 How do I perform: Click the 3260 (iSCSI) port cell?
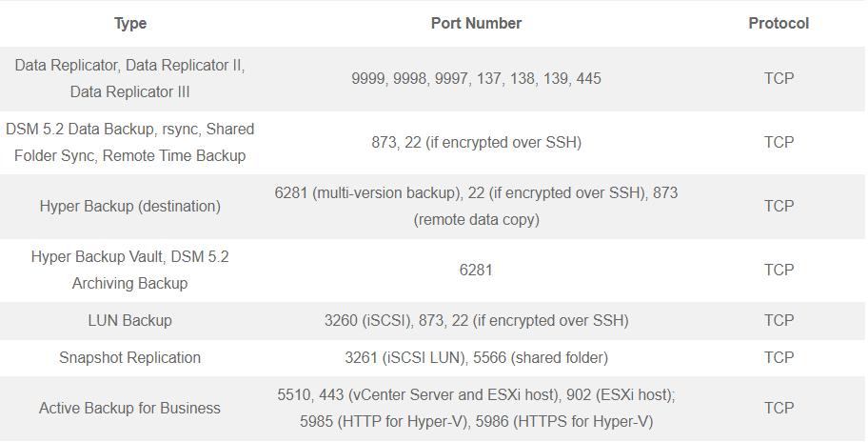click(476, 320)
